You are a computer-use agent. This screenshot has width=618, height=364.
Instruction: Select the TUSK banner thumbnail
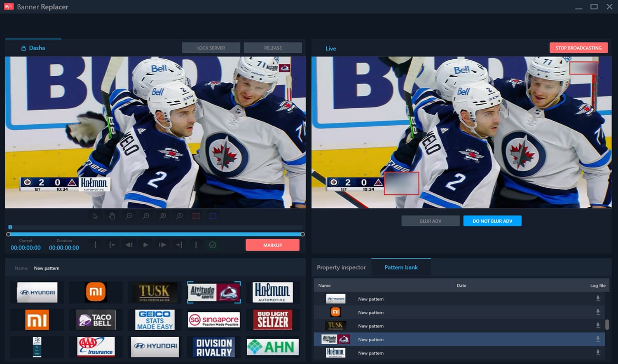[155, 292]
